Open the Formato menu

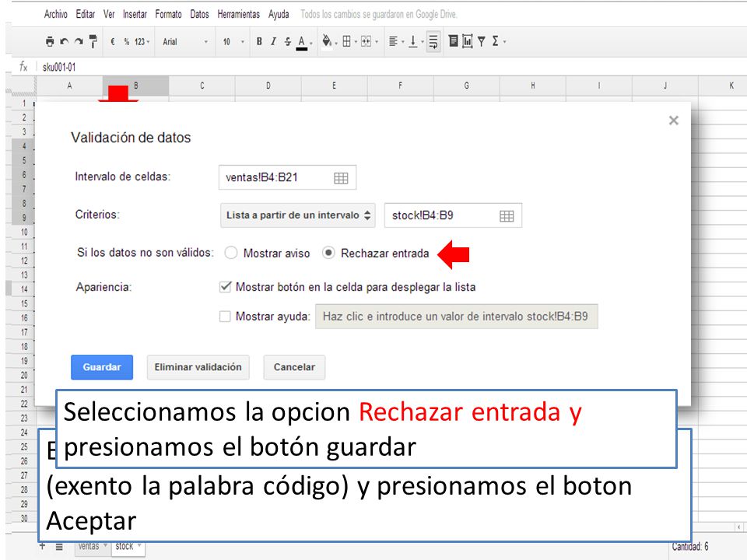click(168, 14)
